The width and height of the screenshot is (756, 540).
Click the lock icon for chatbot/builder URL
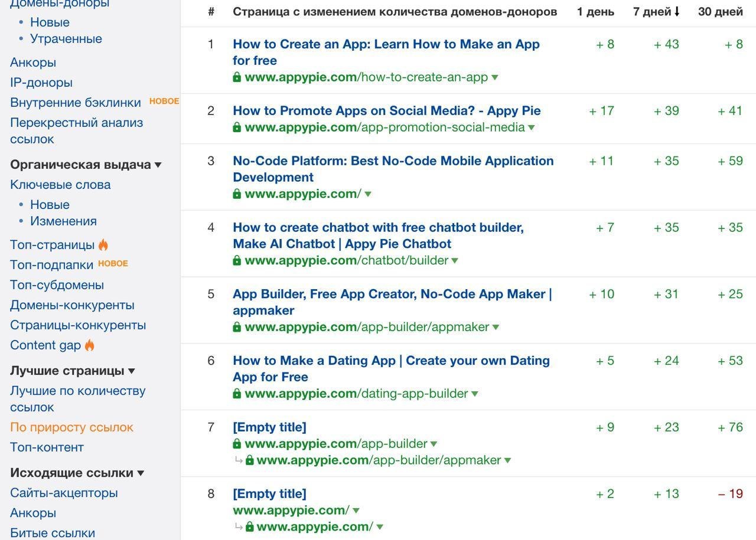(237, 260)
